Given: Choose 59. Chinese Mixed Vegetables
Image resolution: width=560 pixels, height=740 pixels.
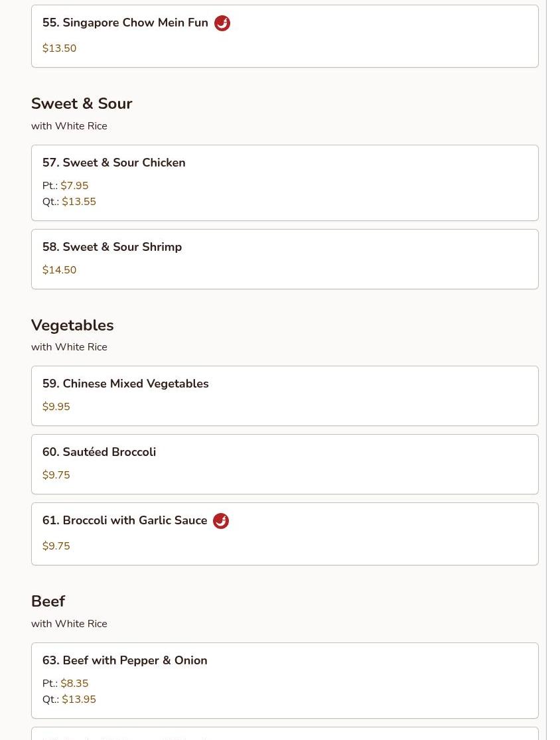Looking at the screenshot, I should (x=125, y=384).
